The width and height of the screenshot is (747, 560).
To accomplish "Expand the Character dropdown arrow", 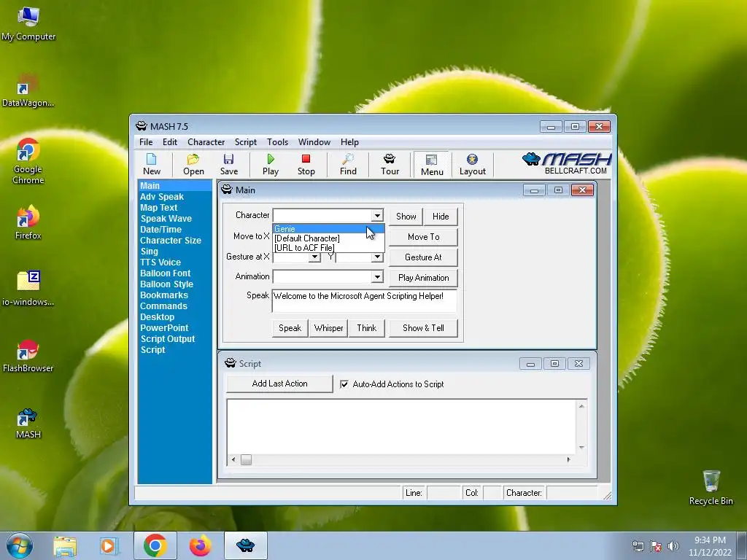I will pyautogui.click(x=377, y=216).
